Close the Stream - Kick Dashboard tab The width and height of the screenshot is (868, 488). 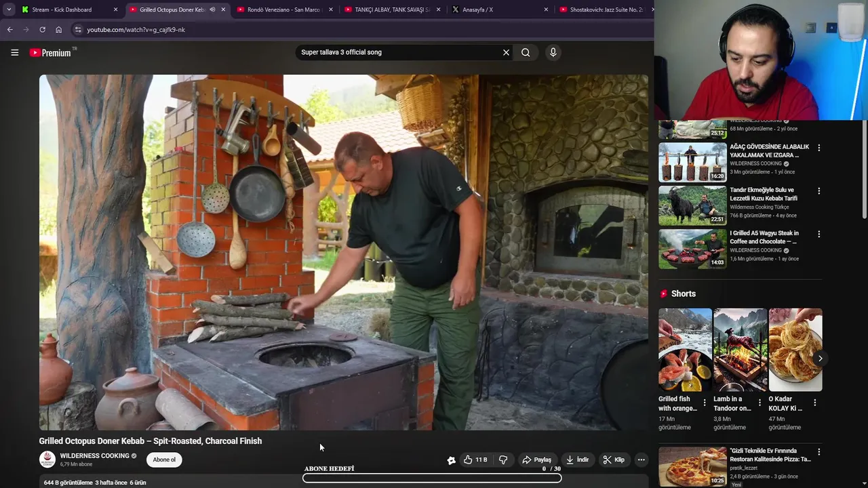[115, 9]
